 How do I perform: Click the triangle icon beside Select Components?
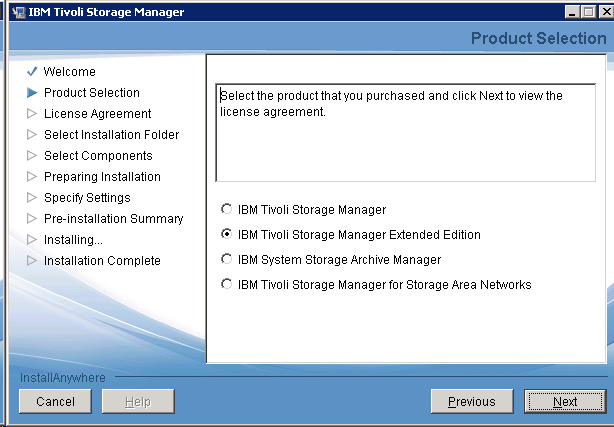(32, 156)
